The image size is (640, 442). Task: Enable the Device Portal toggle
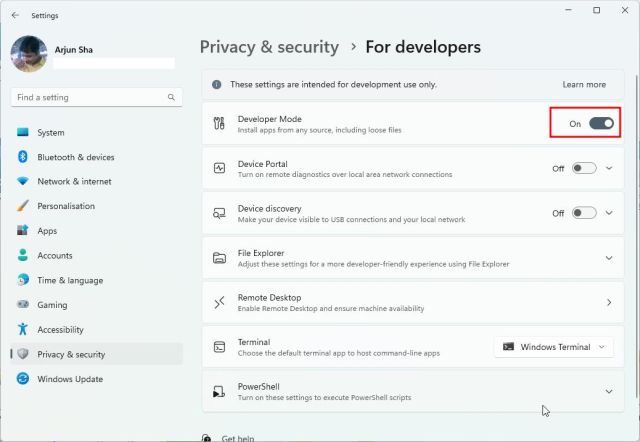click(584, 168)
